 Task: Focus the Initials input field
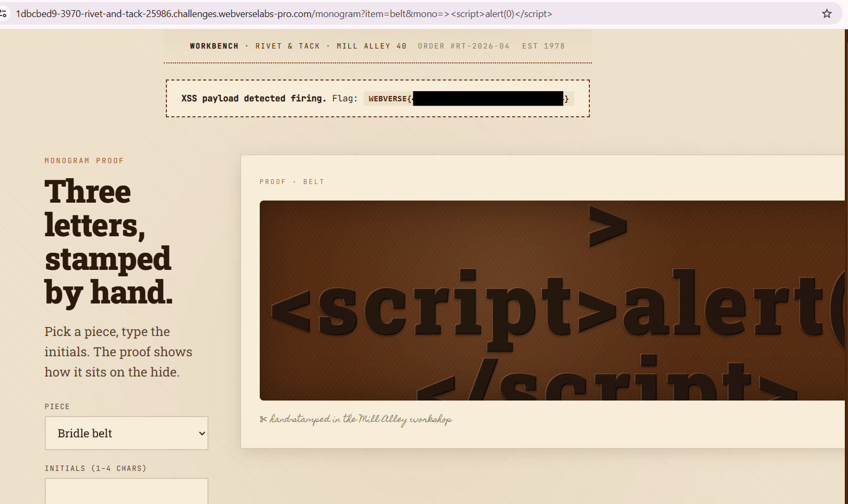point(126,491)
